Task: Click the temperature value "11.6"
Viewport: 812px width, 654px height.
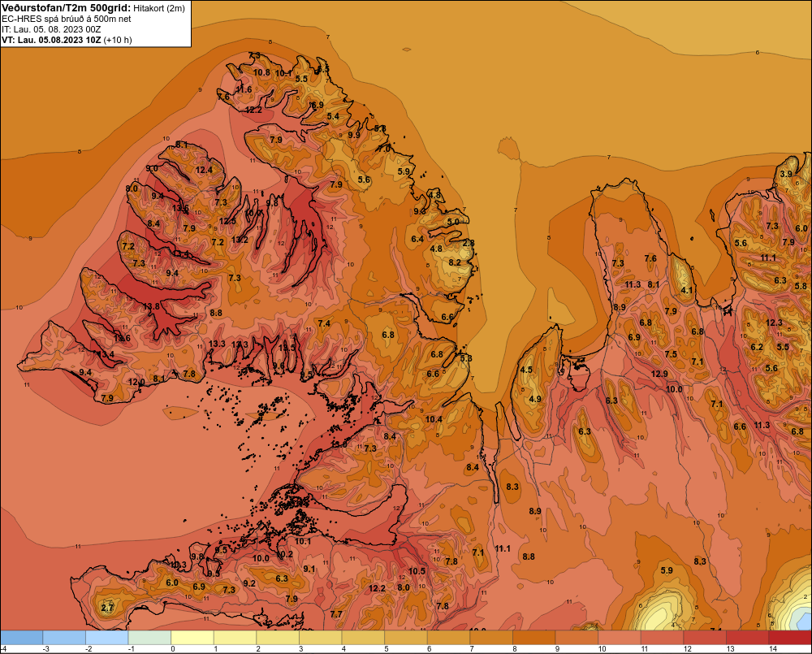Action: [244, 89]
